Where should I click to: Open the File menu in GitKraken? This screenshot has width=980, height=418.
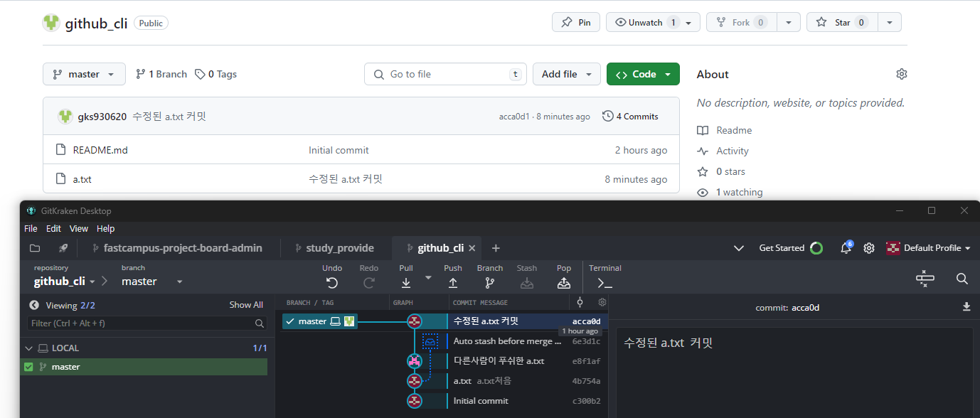(31, 229)
